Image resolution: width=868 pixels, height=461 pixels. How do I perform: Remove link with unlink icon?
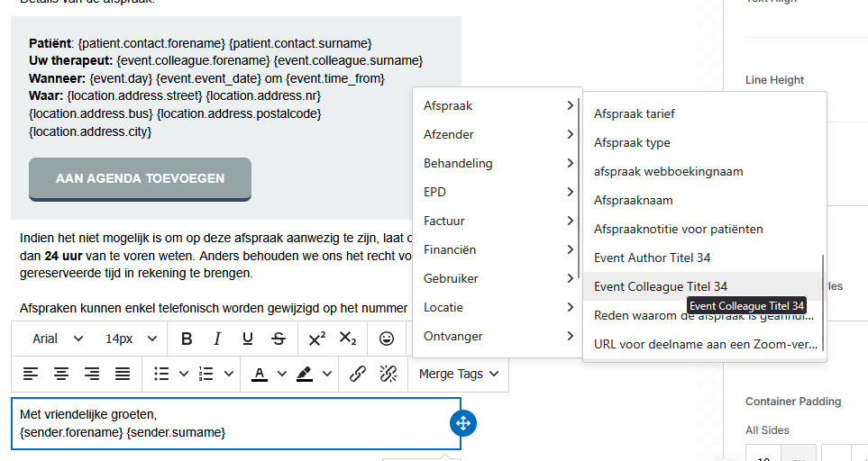(x=388, y=374)
